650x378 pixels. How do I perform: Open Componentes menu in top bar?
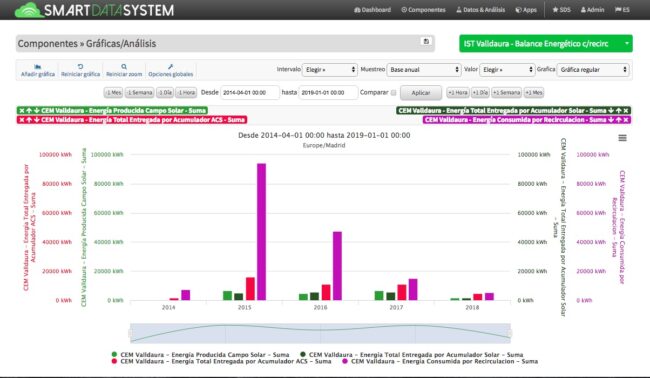423,10
